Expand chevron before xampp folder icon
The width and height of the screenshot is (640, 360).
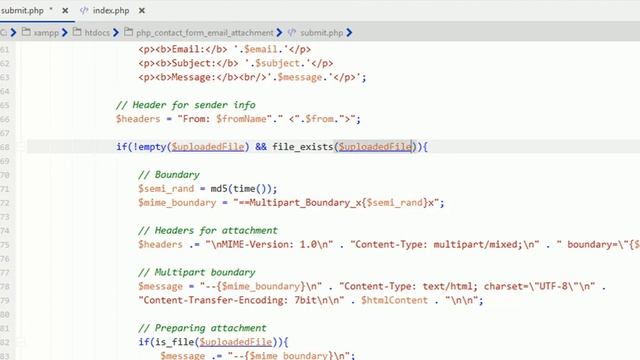pos(13,33)
